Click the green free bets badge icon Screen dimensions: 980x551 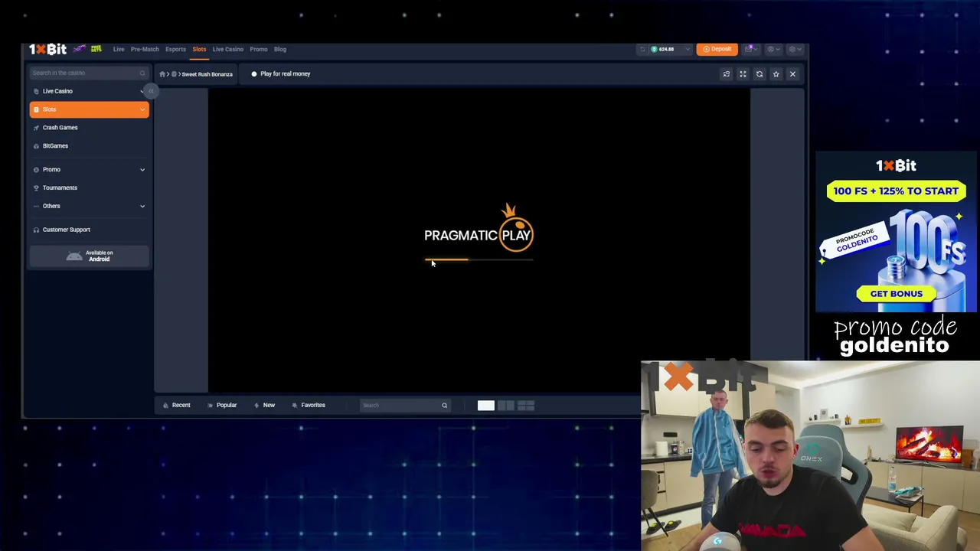96,49
